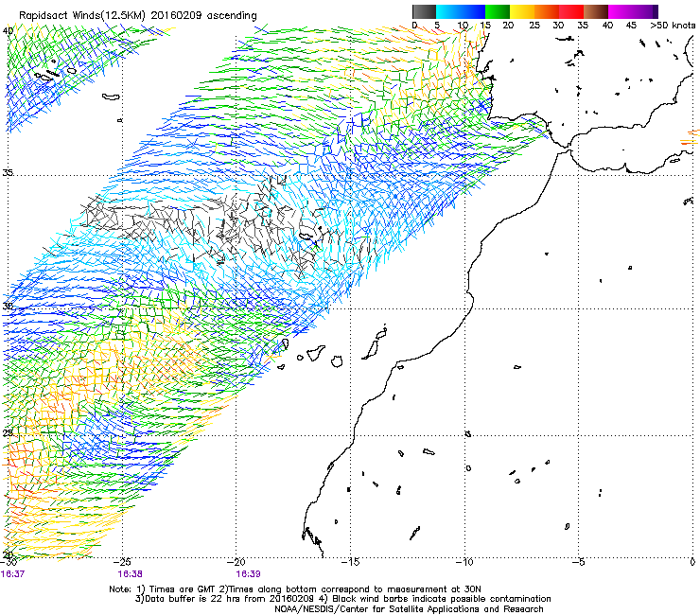Click the '25' latitude axis label
Screen dimensions: 700x615
click(x=8, y=433)
